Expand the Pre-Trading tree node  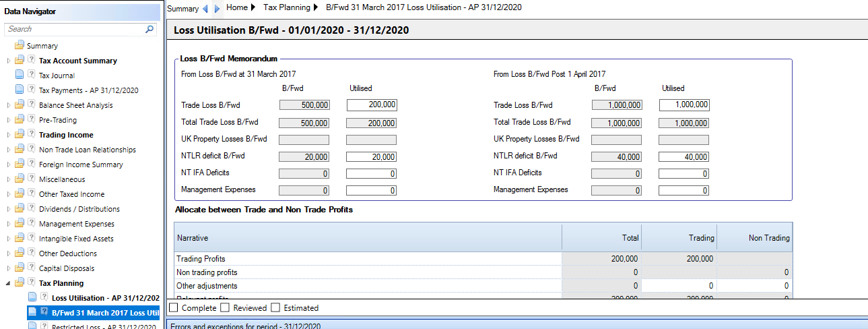[x=9, y=120]
